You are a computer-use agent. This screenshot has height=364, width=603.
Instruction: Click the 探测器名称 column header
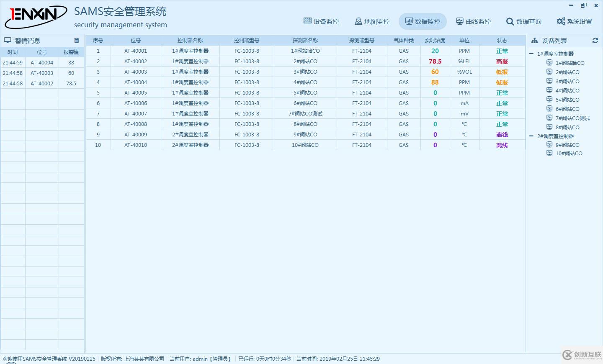[x=305, y=41]
